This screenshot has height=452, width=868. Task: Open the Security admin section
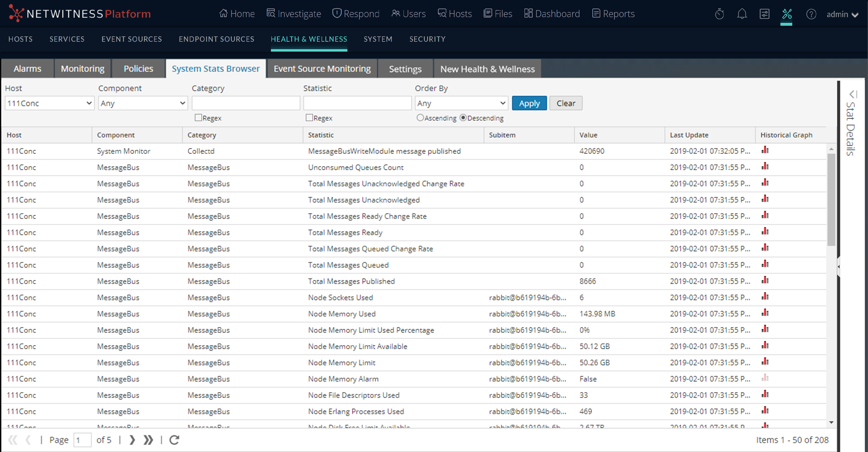point(427,39)
